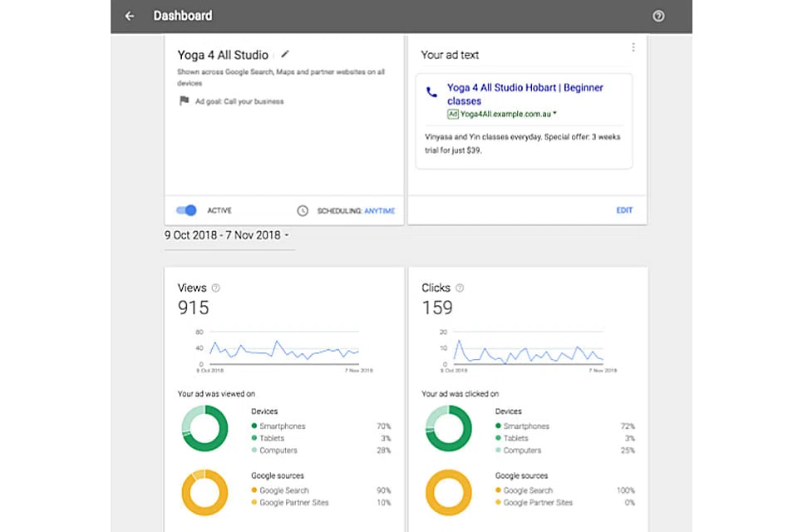Click the Google Search legend dot under Clicks
798x532 pixels.
click(x=499, y=490)
